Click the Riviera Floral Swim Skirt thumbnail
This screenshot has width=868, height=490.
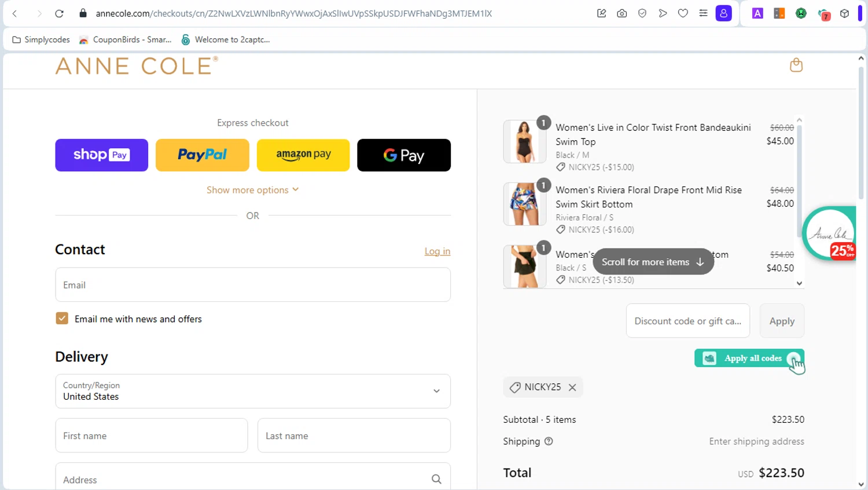coord(524,204)
